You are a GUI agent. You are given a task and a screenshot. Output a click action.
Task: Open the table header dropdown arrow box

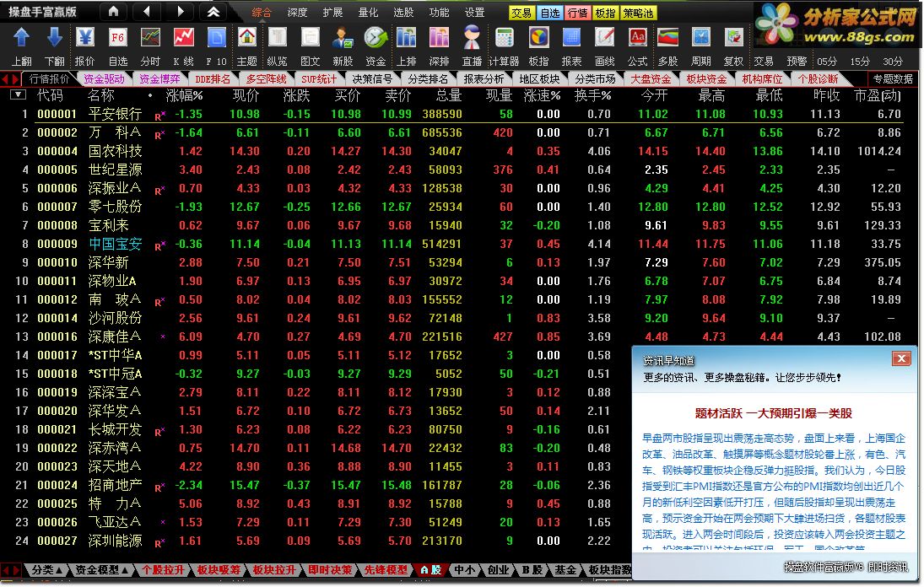pyautogui.click(x=19, y=94)
